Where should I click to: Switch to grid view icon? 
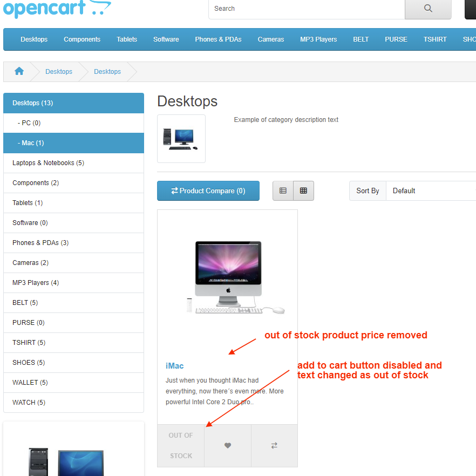click(303, 191)
